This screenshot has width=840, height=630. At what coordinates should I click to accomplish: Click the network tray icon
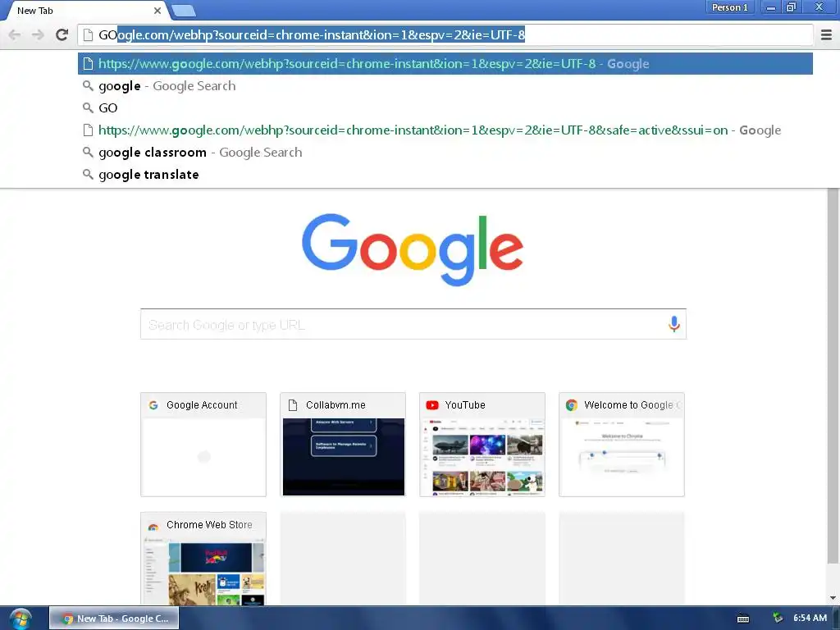(x=778, y=619)
